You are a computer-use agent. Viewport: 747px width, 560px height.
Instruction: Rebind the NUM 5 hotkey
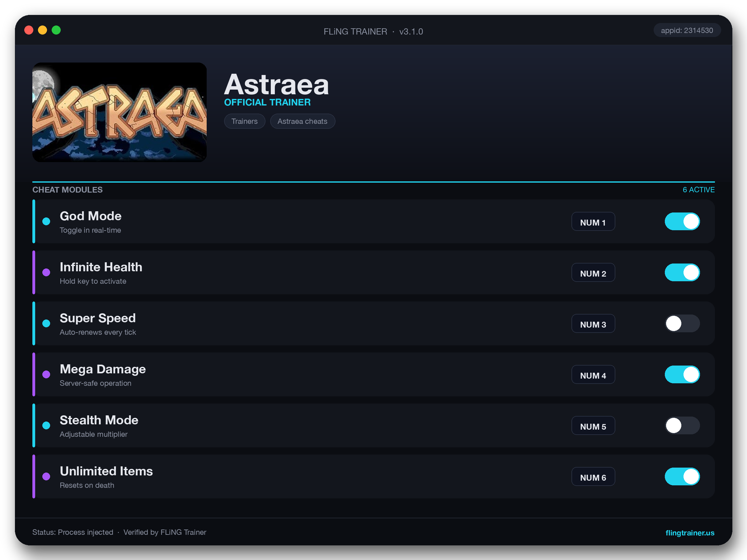click(593, 426)
